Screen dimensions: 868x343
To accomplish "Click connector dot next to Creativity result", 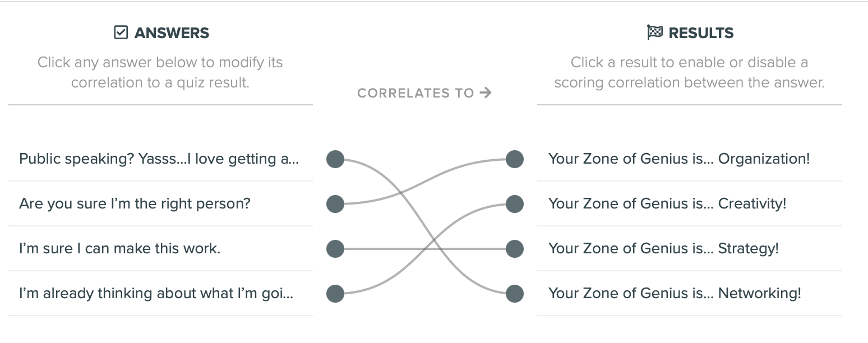I will [515, 204].
